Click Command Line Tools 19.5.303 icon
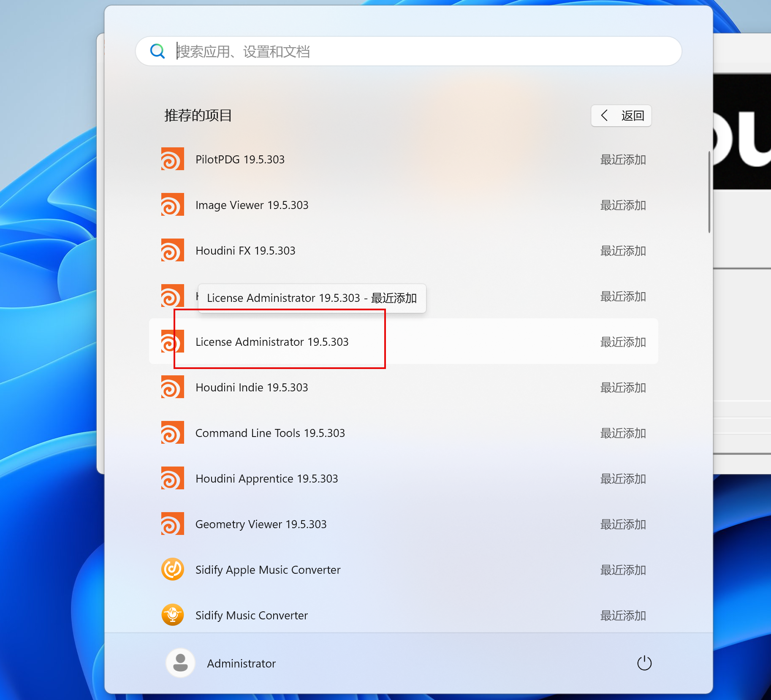771x700 pixels. click(x=172, y=433)
